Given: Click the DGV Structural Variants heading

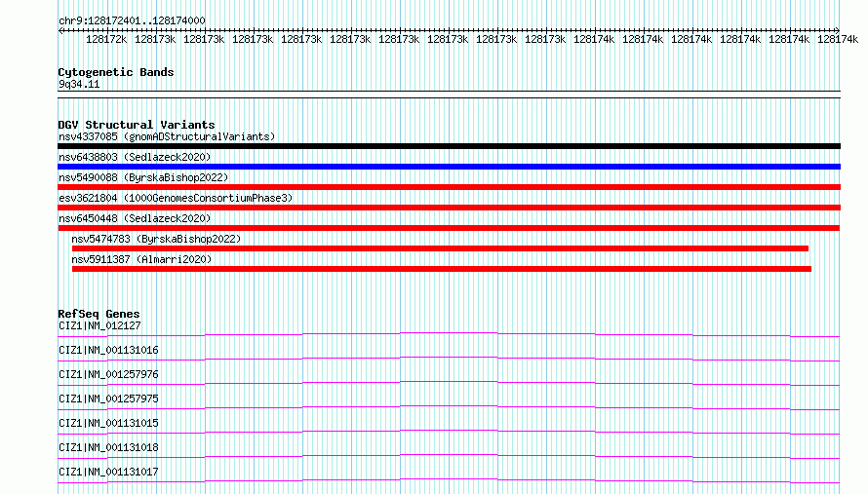Looking at the screenshot, I should (137, 125).
